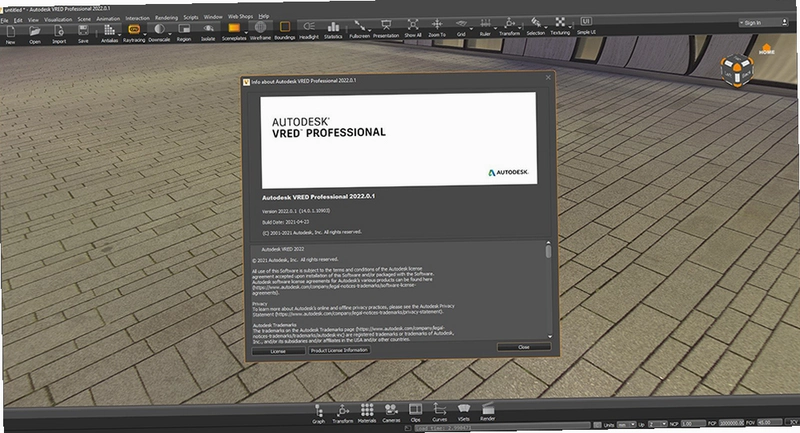The image size is (800, 433).
Task: Click the FOV value input field
Action: pos(769,422)
